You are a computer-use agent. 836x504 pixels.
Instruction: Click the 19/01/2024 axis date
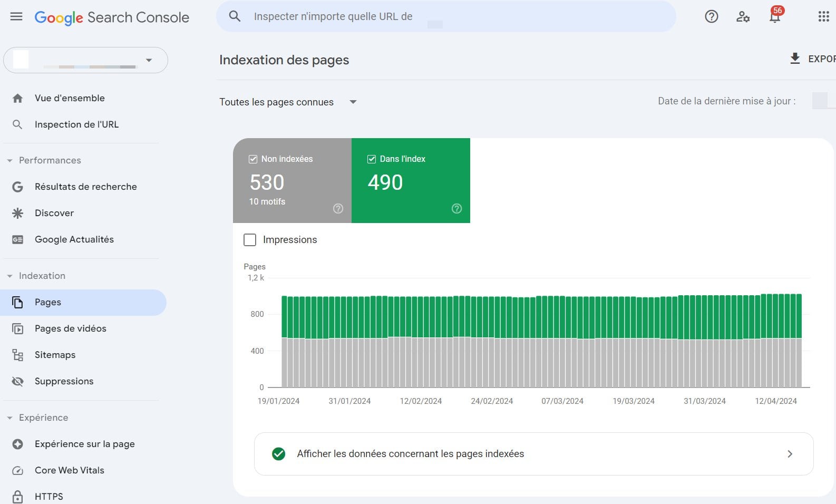[x=278, y=401]
